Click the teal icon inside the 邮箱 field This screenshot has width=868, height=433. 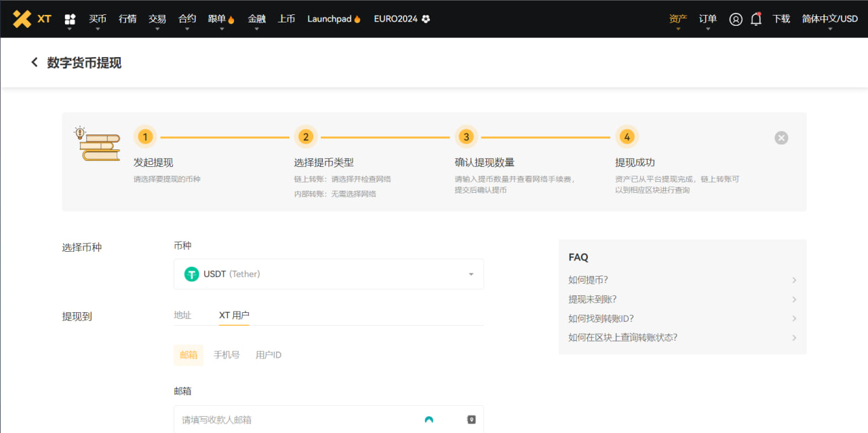pos(429,419)
